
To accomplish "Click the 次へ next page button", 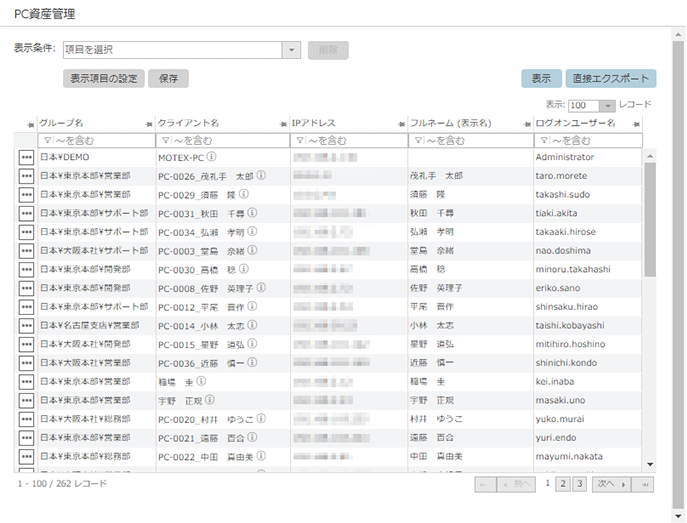I will pyautogui.click(x=609, y=484).
